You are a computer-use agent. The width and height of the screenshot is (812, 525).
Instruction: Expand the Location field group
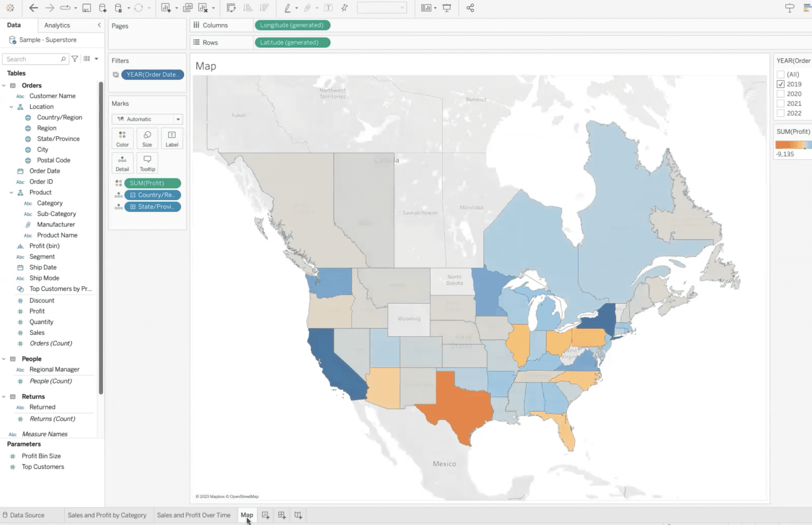click(x=11, y=107)
